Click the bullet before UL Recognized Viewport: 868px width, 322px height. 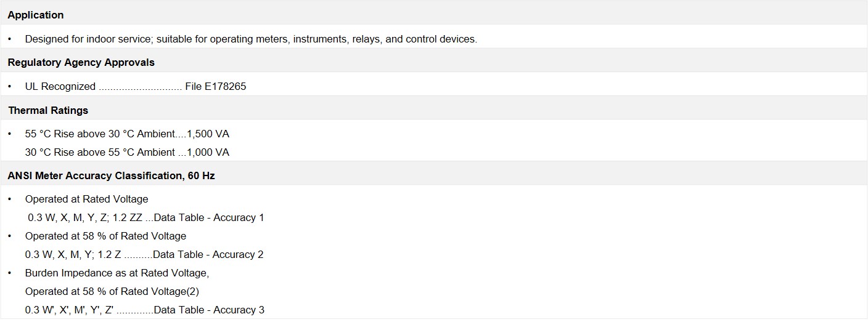pyautogui.click(x=10, y=87)
